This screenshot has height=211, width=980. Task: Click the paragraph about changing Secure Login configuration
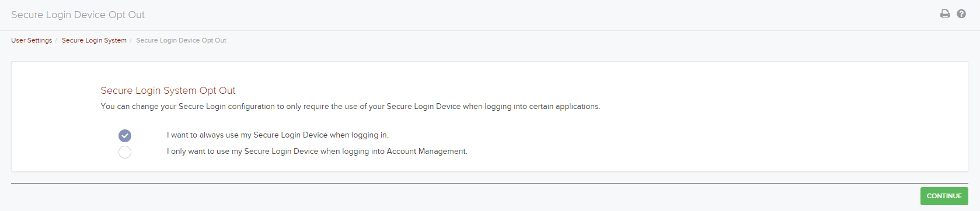click(x=350, y=107)
